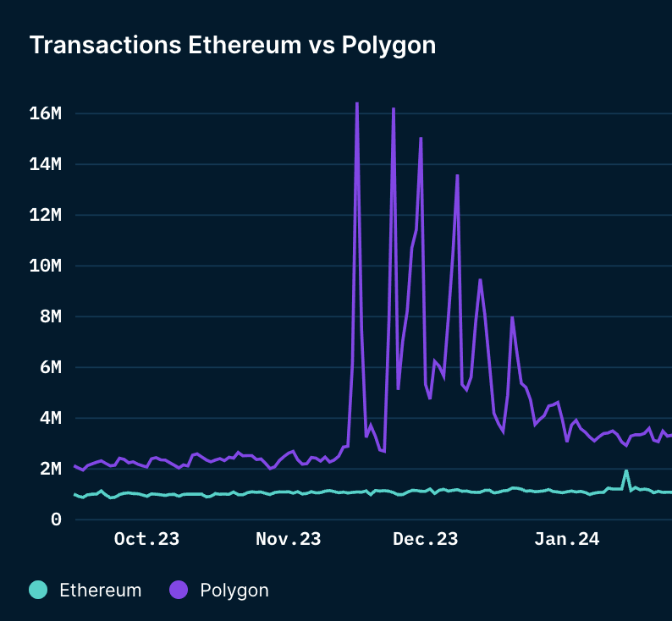
Task: Click the 14M y-axis label
Action: click(x=45, y=164)
